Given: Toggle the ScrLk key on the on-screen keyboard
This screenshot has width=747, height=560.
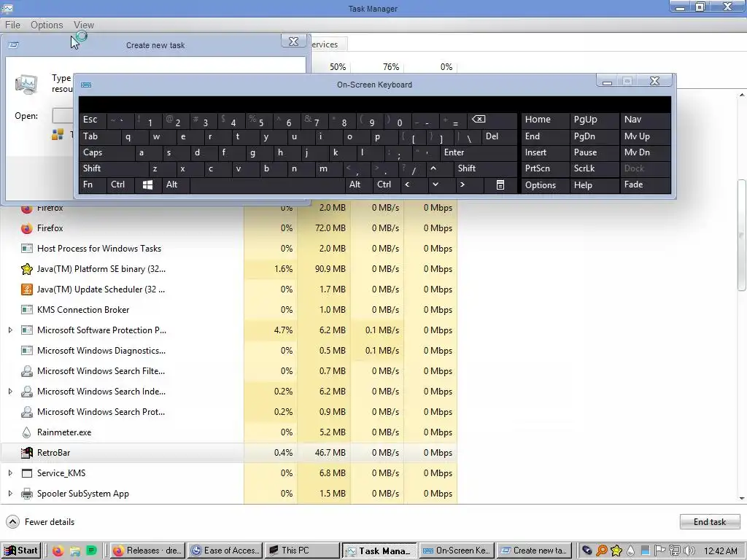Looking at the screenshot, I should click(595, 168).
